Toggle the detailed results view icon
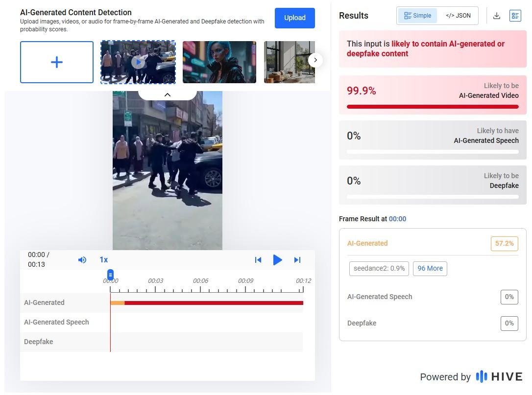Screen dimensions: 532x395 (515, 16)
